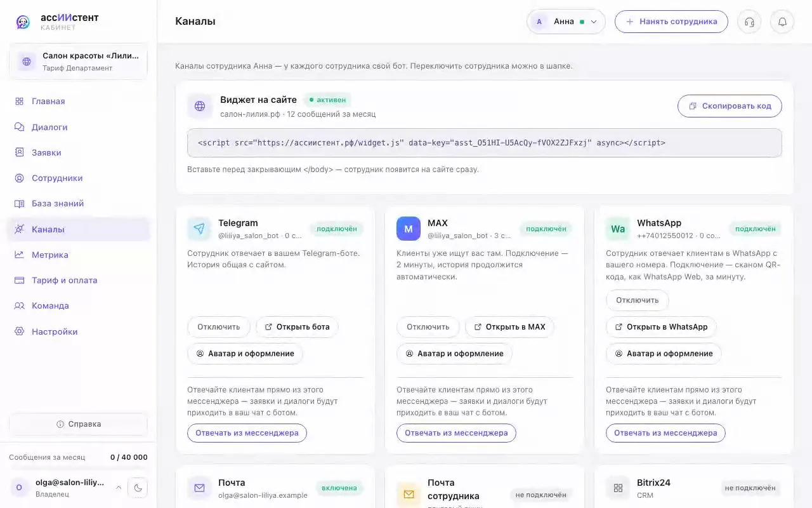
Task: Navigate to Заявки
Action: [x=79, y=152]
